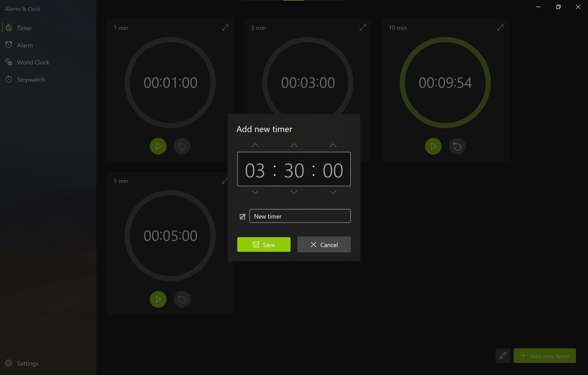
Task: Increase seconds with the up chevron
Action: (x=333, y=145)
